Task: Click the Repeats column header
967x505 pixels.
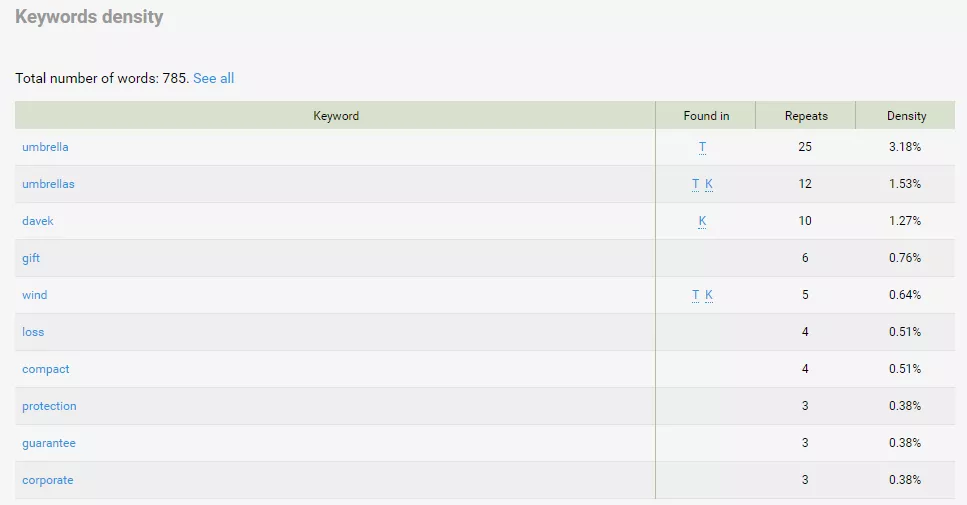Action: point(806,116)
